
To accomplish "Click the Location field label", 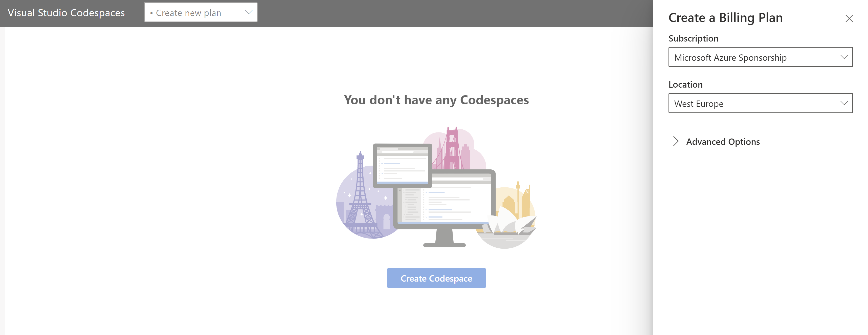I will click(x=685, y=84).
